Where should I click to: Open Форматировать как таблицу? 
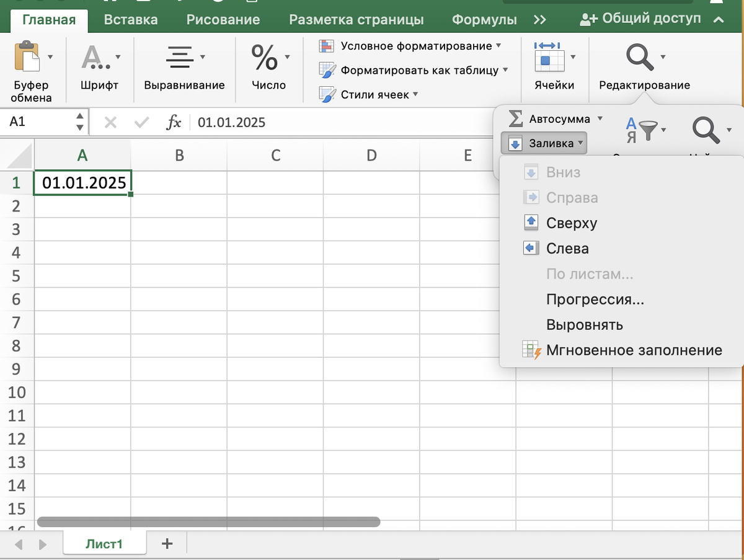(413, 70)
